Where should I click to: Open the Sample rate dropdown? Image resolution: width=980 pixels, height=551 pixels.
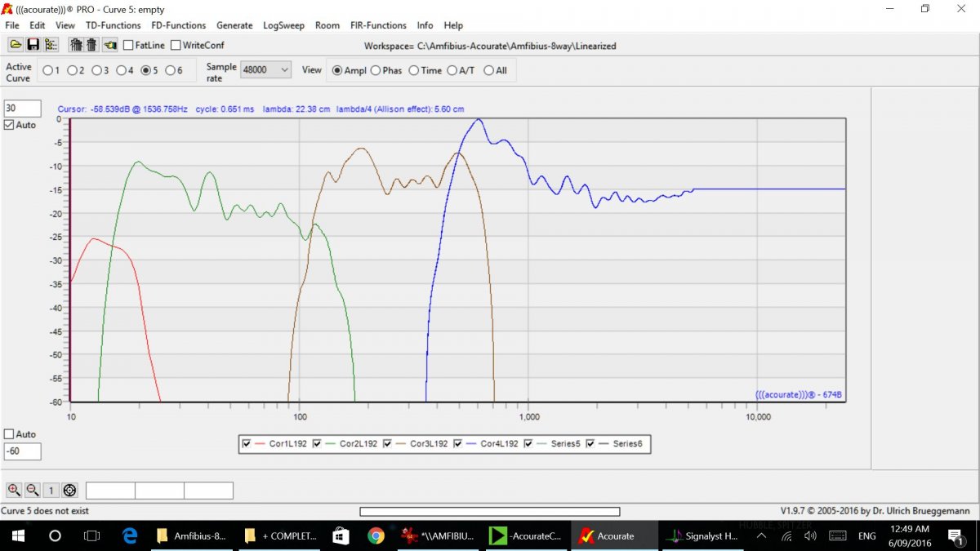(265, 70)
